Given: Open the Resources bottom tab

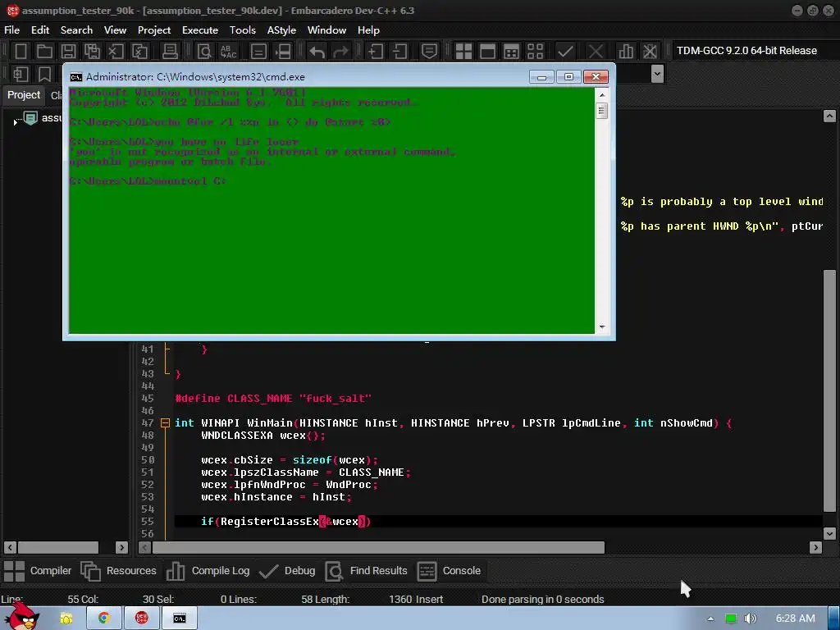Looking at the screenshot, I should click(118, 571).
